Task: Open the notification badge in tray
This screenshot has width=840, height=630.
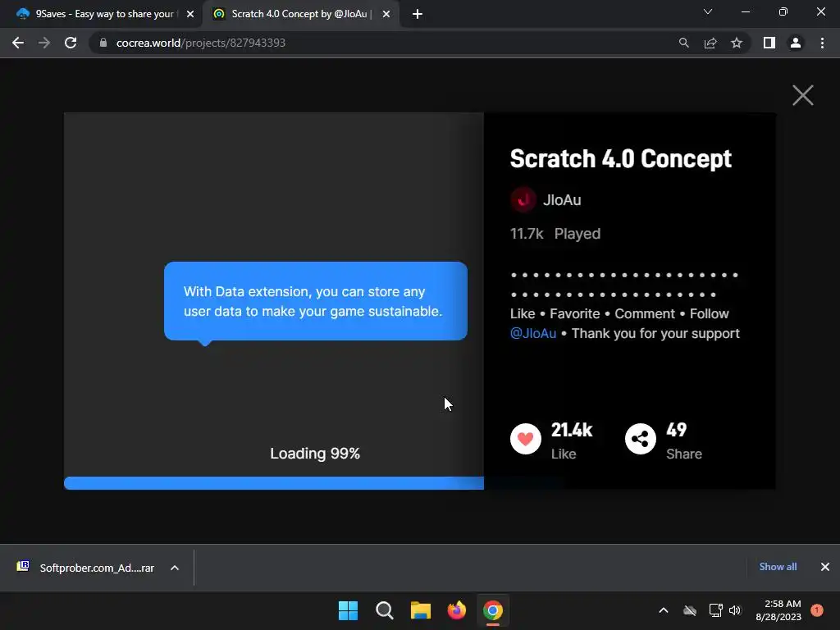Action: pos(816,610)
